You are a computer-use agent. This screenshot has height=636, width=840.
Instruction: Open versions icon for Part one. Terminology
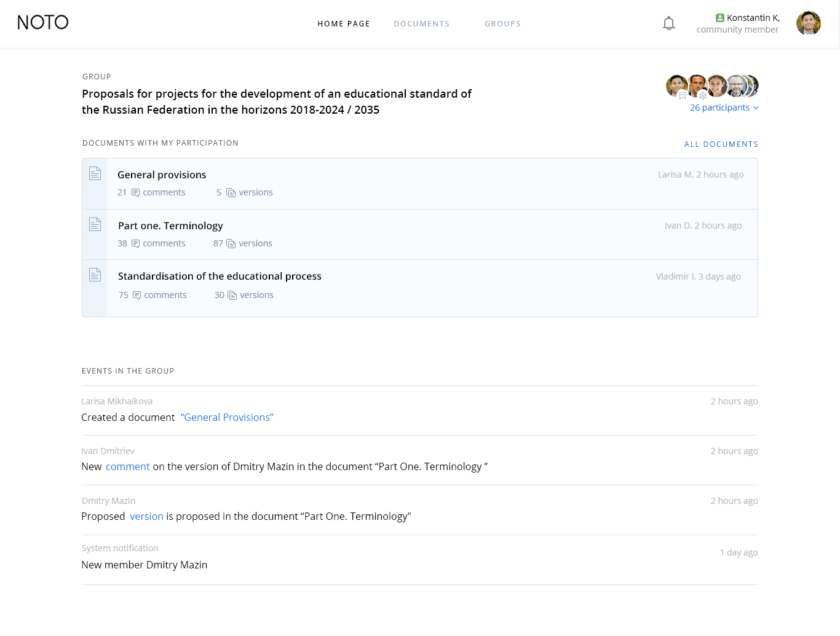(231, 244)
